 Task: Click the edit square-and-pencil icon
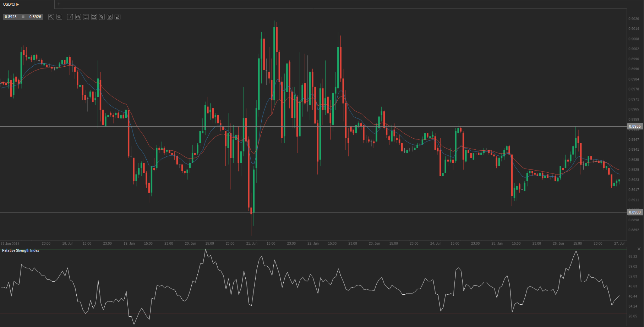click(x=110, y=17)
